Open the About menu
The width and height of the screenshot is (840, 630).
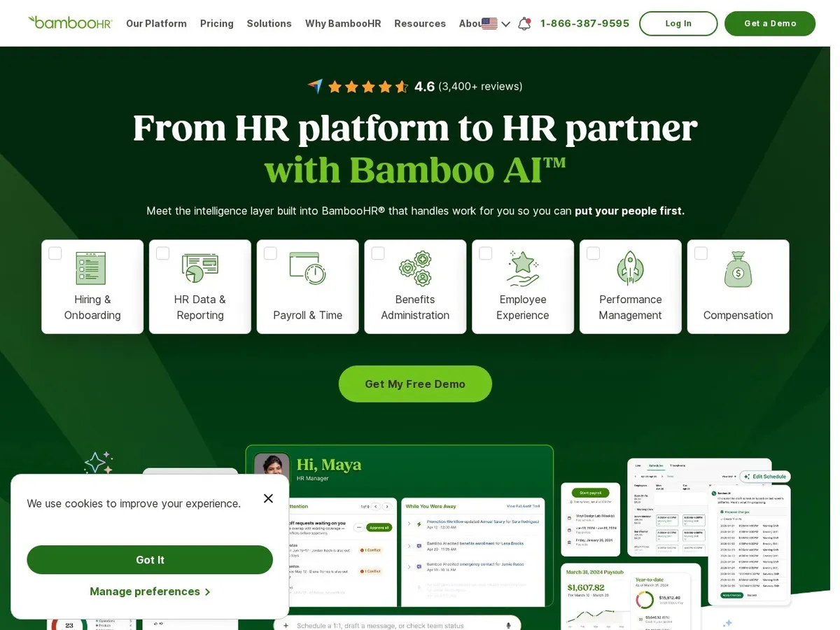point(470,24)
